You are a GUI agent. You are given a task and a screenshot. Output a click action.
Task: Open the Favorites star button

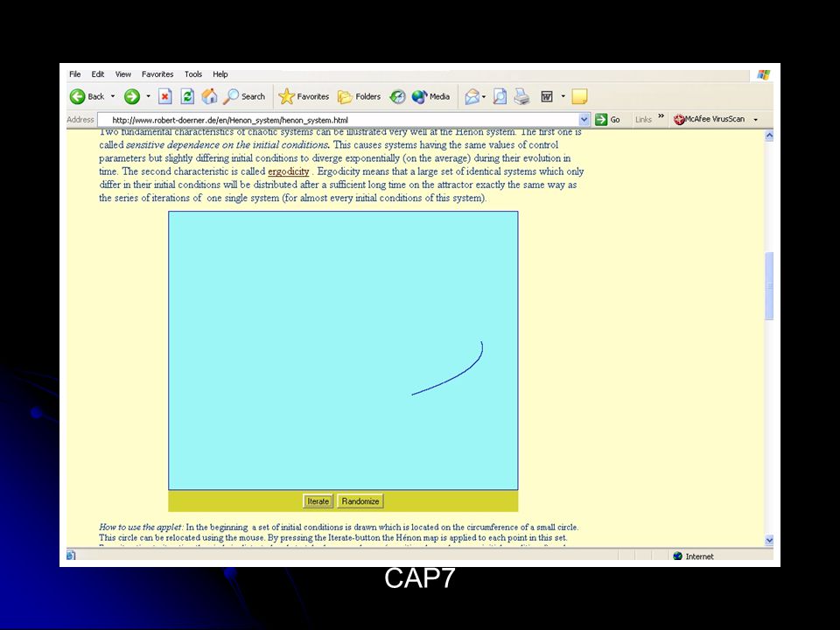[x=304, y=96]
